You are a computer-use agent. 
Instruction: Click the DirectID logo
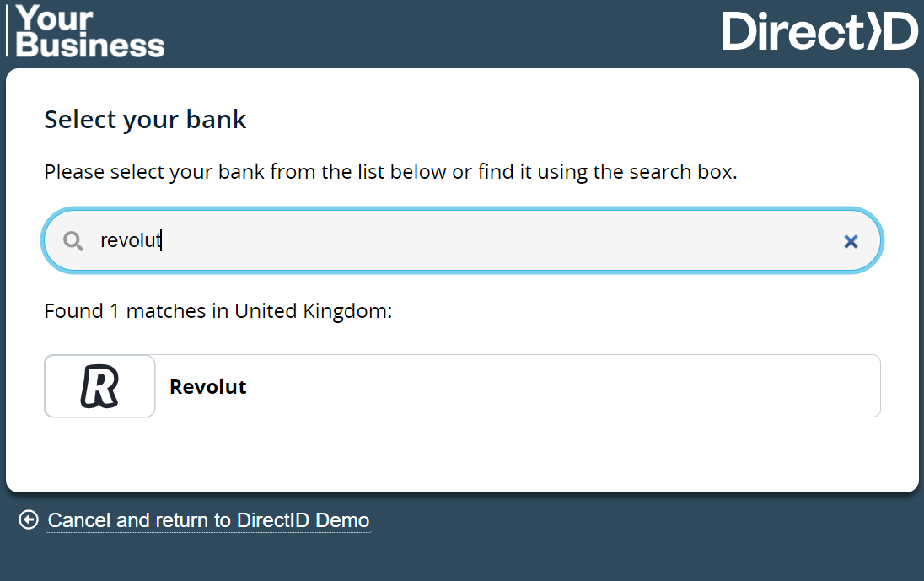click(819, 30)
